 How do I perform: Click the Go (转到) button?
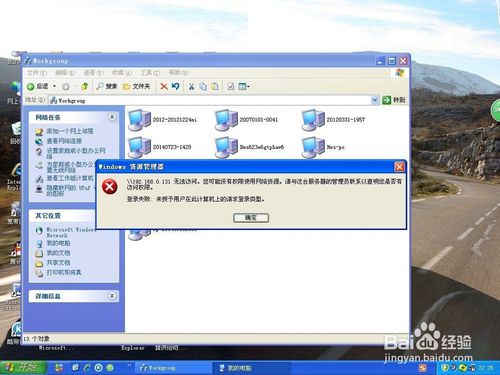coord(394,100)
